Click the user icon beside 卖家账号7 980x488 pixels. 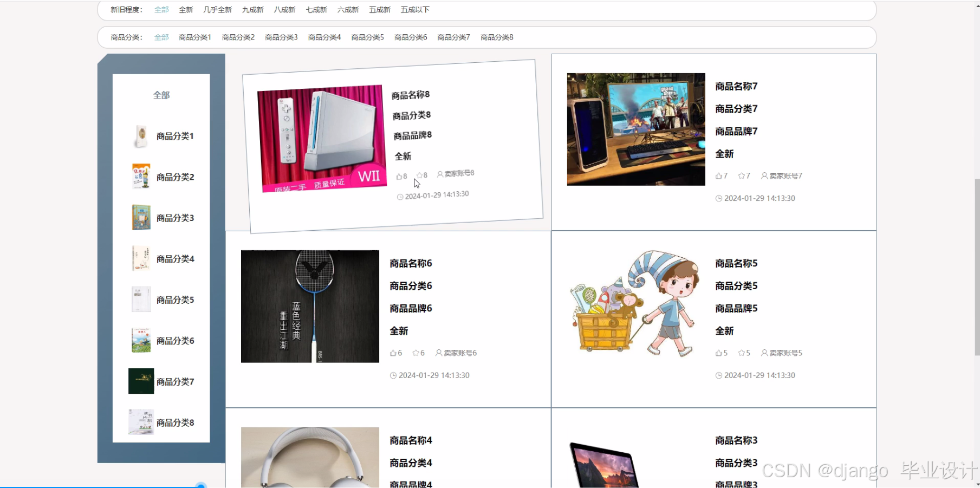764,176
